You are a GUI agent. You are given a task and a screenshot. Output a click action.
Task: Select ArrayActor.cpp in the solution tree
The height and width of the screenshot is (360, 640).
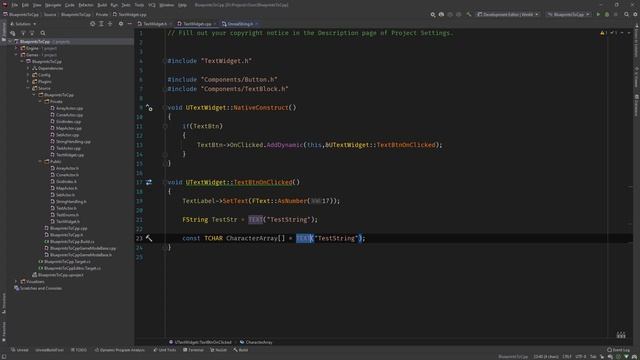click(67, 109)
